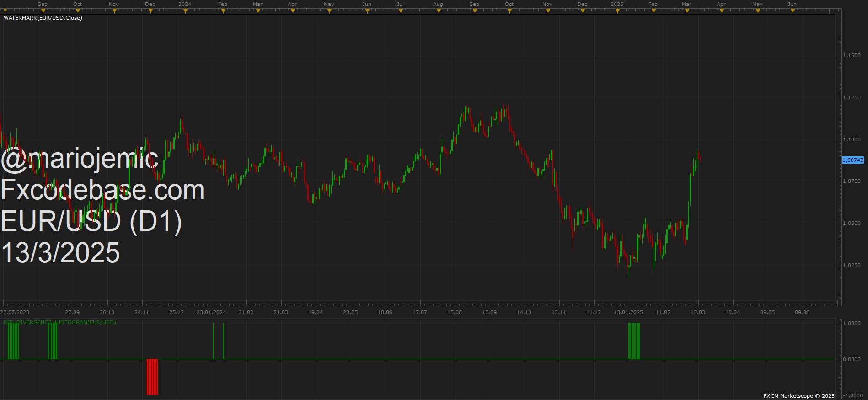Click the 21.03 date label
This screenshot has width=868, height=400.
[281, 312]
